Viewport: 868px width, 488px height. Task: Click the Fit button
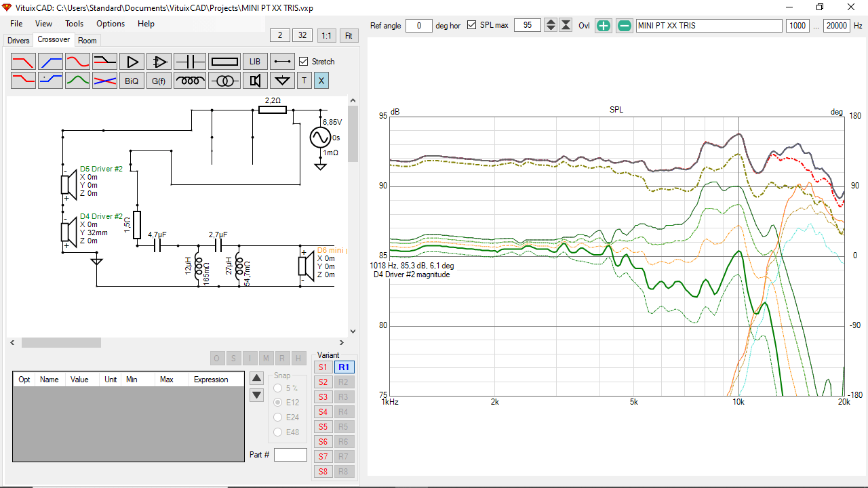click(x=349, y=35)
